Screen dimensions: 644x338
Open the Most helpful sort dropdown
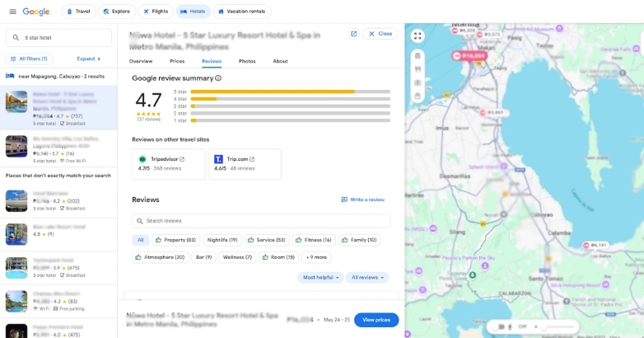[x=321, y=278]
